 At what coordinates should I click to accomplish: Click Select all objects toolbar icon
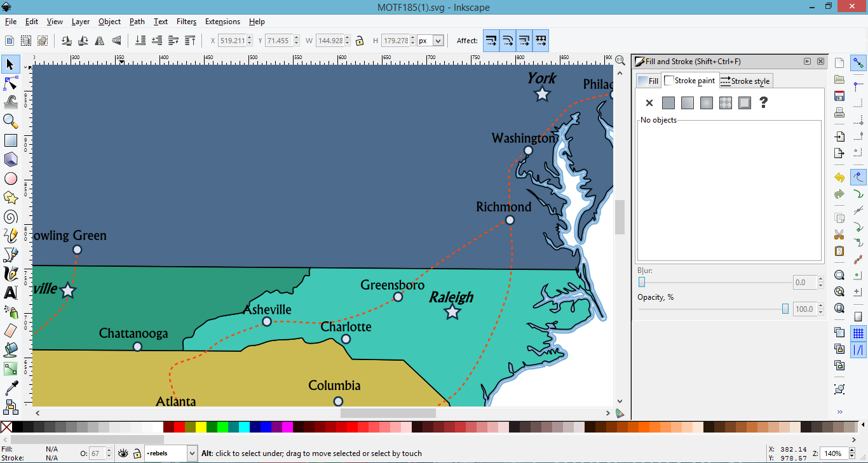click(10, 41)
